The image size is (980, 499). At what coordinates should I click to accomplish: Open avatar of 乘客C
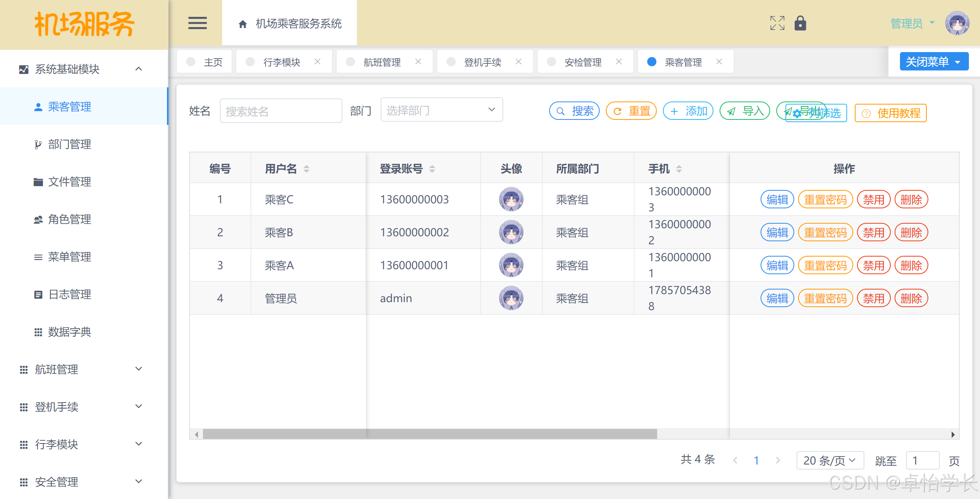pos(511,200)
